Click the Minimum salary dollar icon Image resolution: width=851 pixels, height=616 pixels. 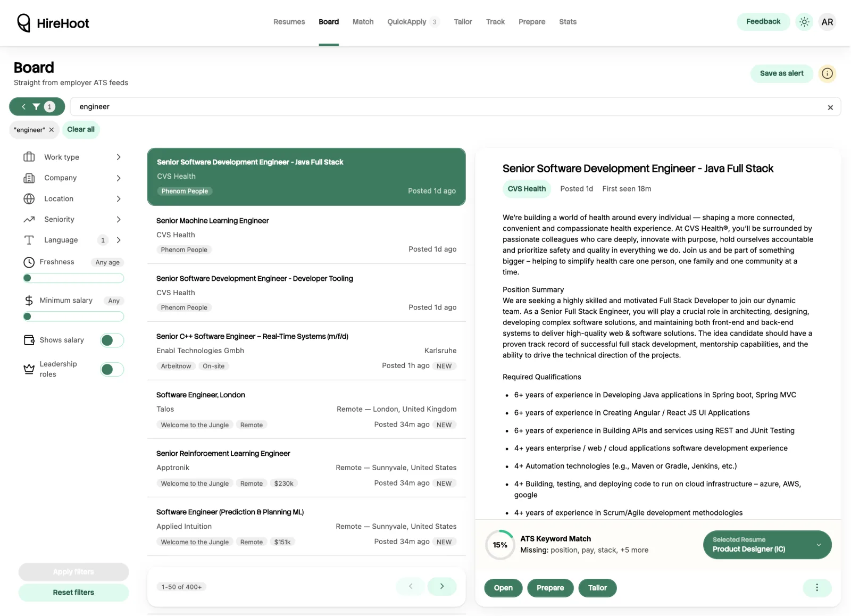[x=29, y=301]
